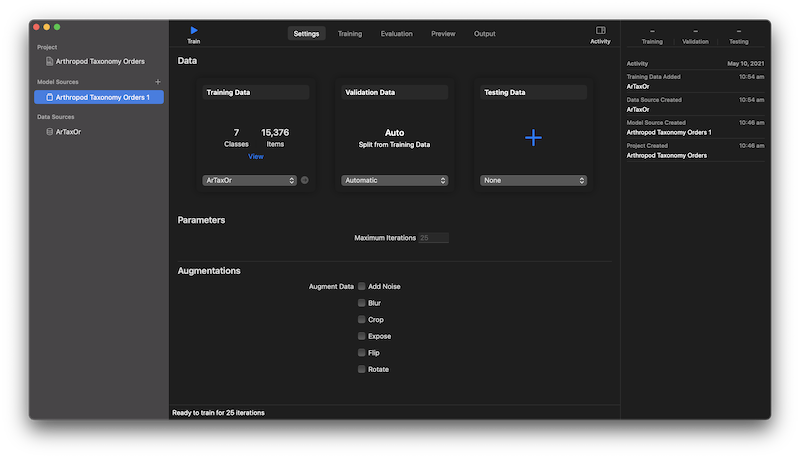Add a new model source with plus
Image resolution: width=800 pixels, height=458 pixels.
click(x=157, y=82)
